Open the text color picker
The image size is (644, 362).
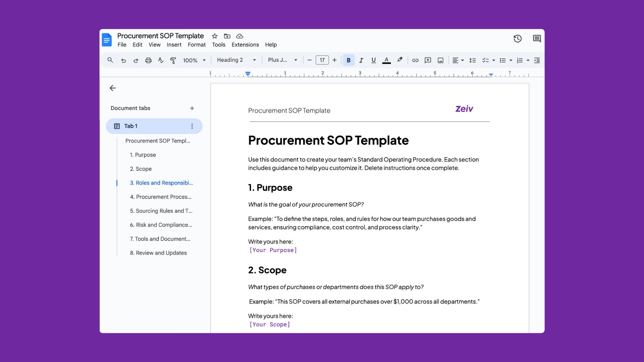pyautogui.click(x=386, y=60)
